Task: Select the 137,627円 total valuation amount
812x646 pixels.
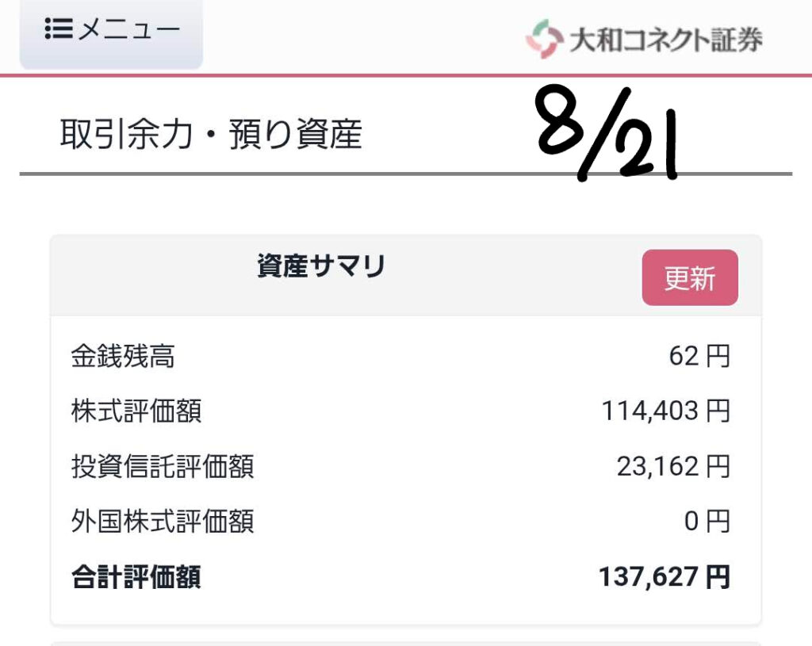Action: [664, 577]
